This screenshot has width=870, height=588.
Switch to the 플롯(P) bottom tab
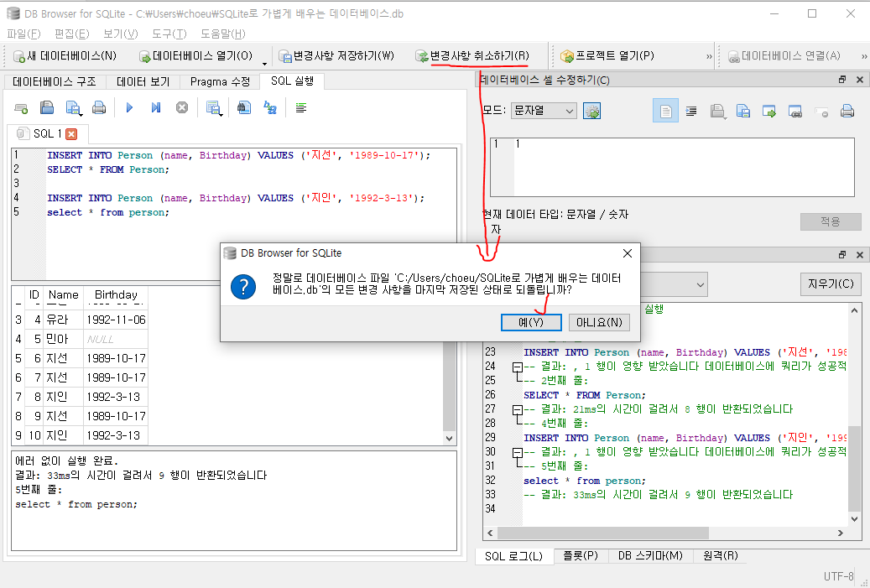[581, 556]
